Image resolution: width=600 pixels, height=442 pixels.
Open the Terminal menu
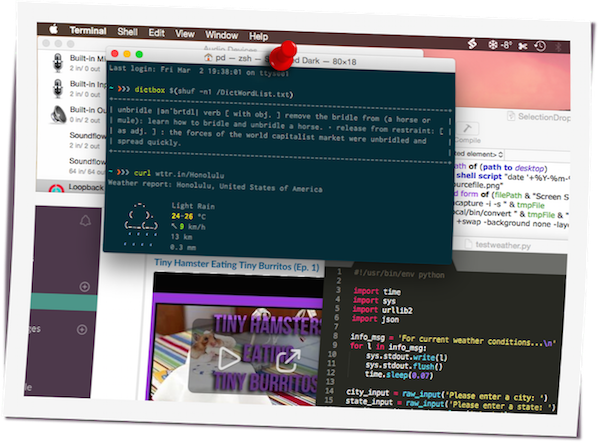(88, 31)
